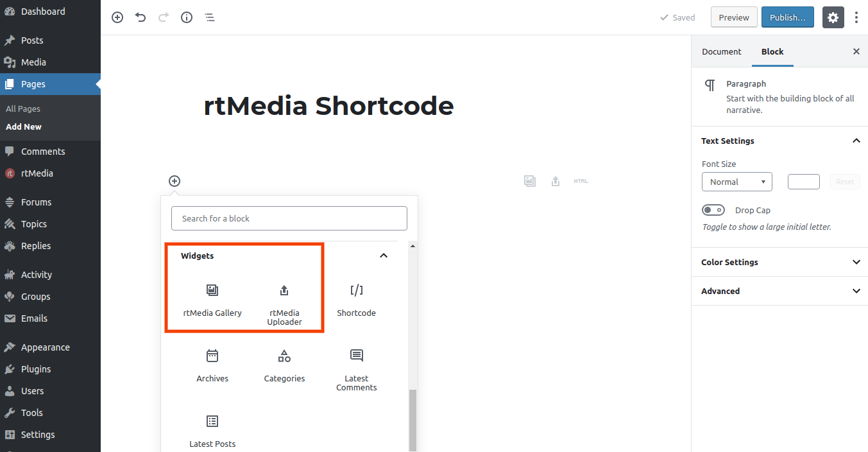Click the Preview button

click(x=734, y=17)
